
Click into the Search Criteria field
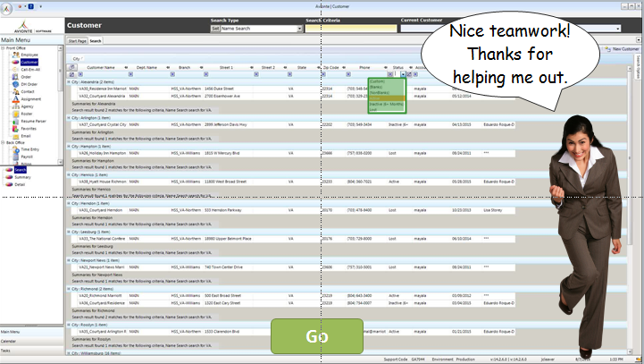pos(351,29)
